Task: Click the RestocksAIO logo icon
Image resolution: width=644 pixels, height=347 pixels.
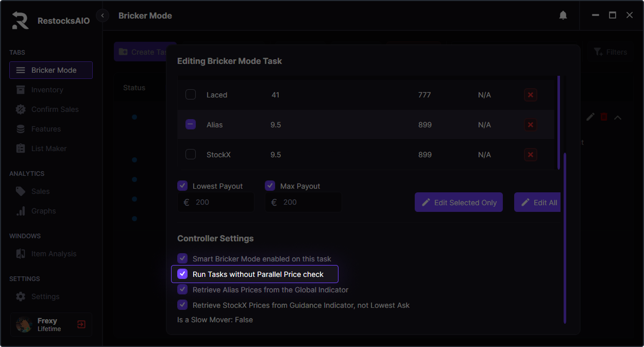Action: [21, 21]
